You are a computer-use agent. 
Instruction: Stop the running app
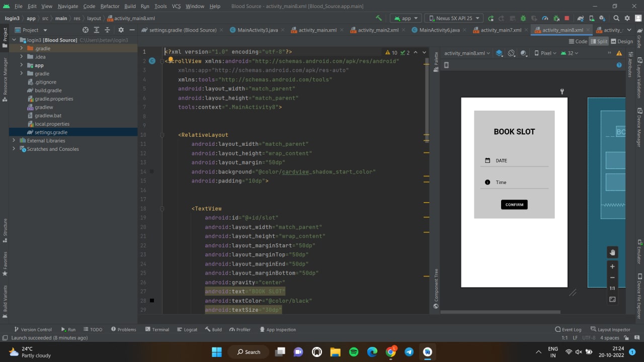567,18
